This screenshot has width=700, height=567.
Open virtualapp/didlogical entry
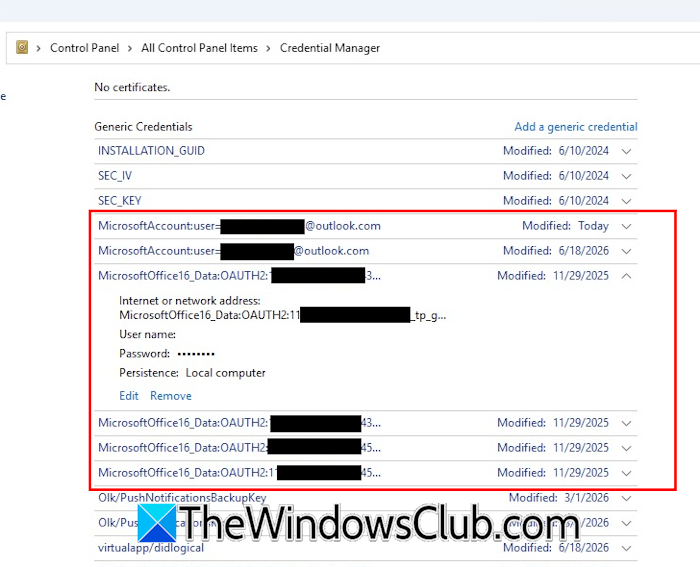pyautogui.click(x=150, y=547)
